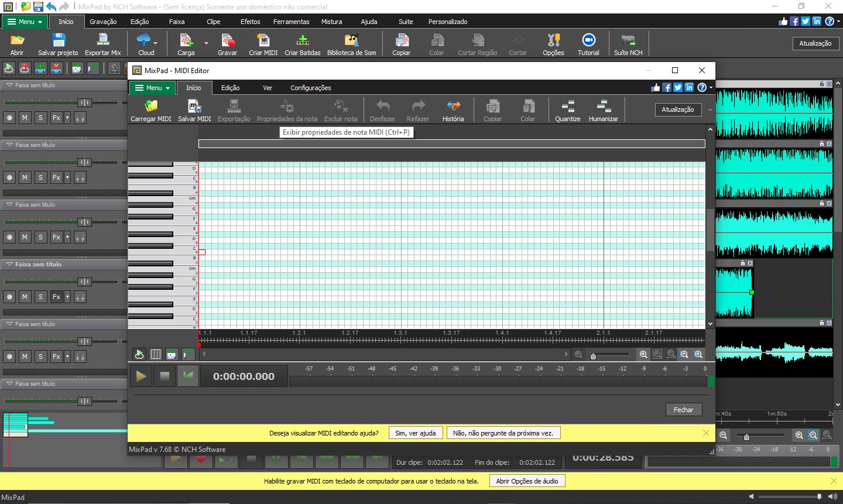
Task: Mute the first Faixa sem título track
Action: [x=25, y=117]
